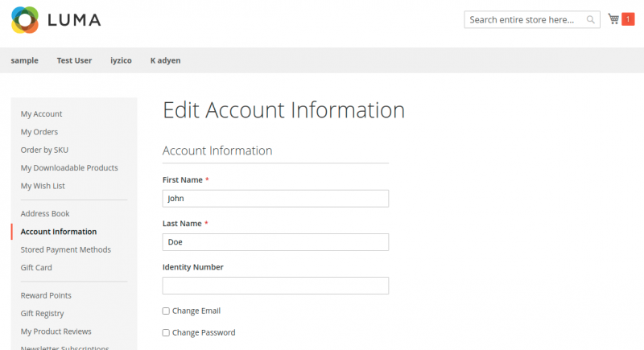
Task: Open Reward Points link
Action: pos(46,295)
